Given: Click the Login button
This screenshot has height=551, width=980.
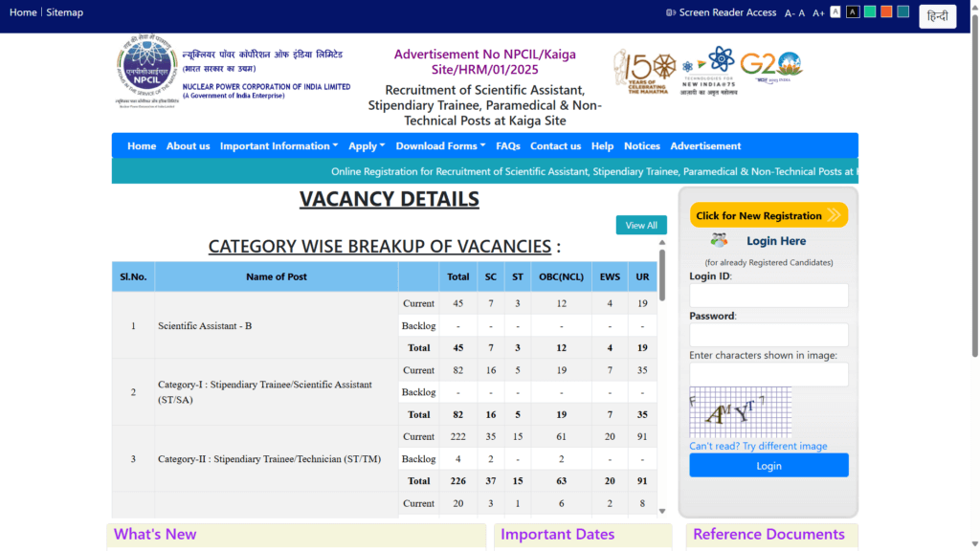Looking at the screenshot, I should tap(768, 466).
